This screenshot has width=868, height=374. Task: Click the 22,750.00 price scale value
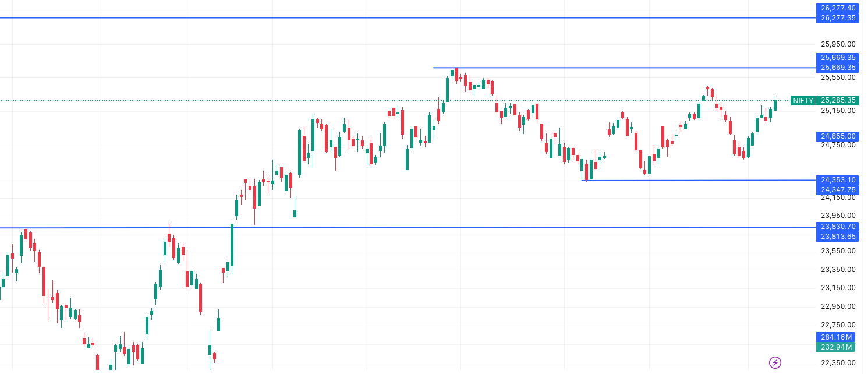click(838, 325)
